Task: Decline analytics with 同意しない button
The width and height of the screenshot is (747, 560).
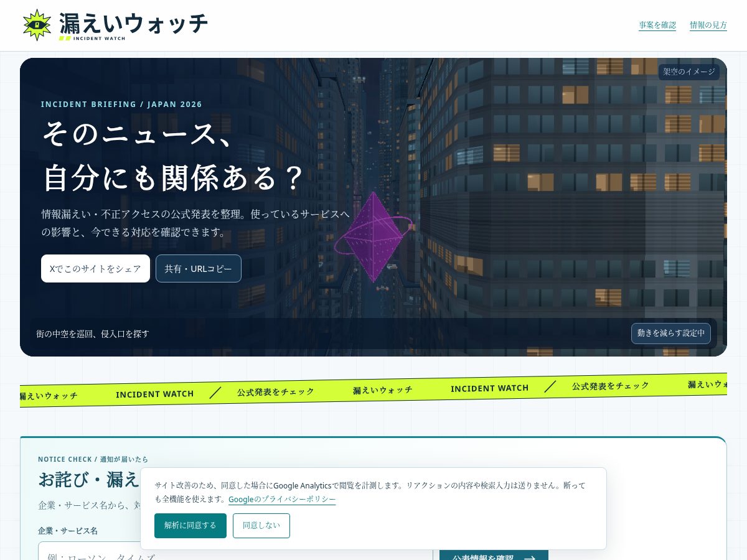Action: tap(261, 526)
